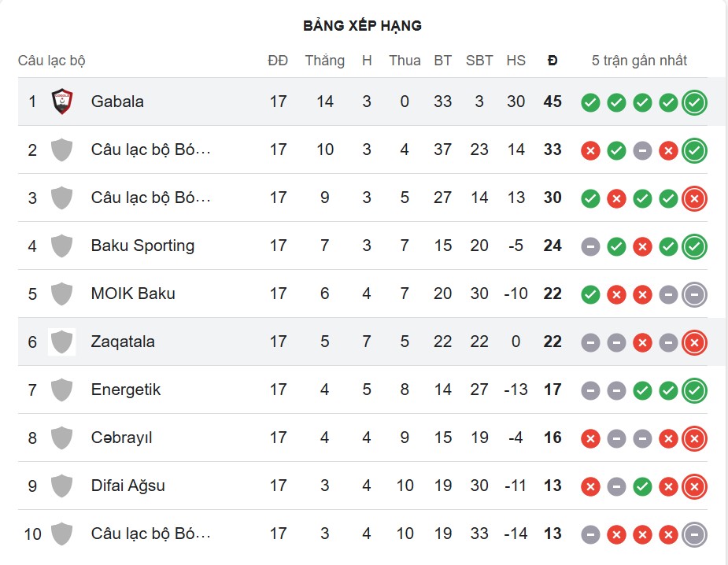Click Zaqatala's latest loss result icon
Screen dimensions: 728x565
pyautogui.click(x=694, y=342)
